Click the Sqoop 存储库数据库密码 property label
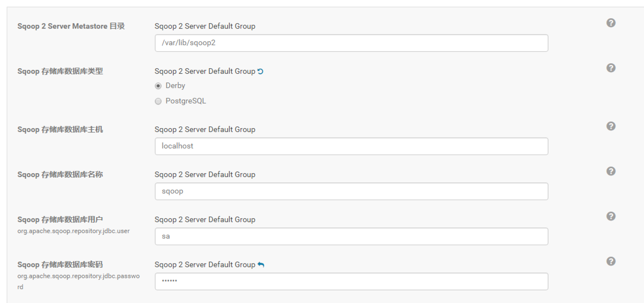644x303 pixels. (60, 265)
